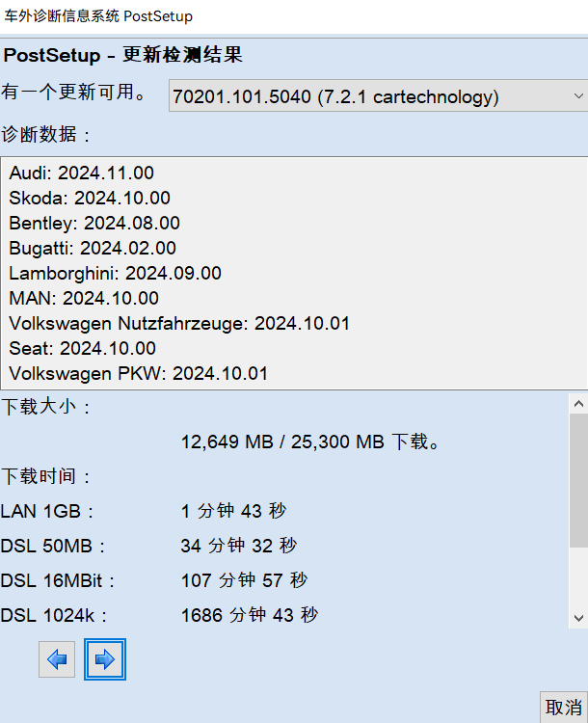Select the Skoda: 2024.10.00 line

click(x=90, y=198)
